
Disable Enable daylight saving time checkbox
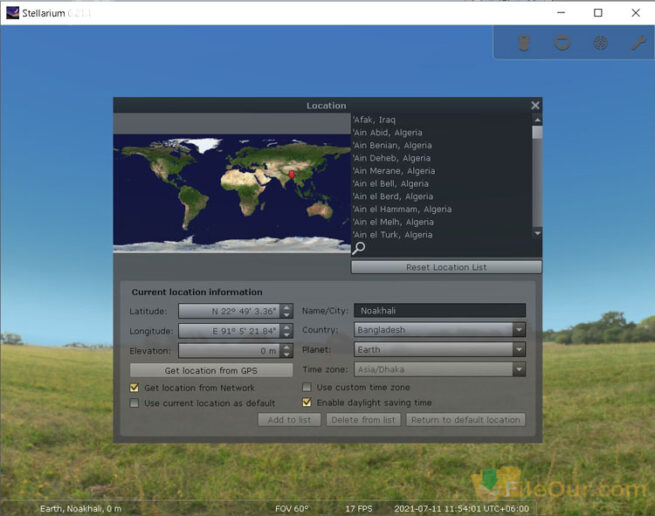(307, 402)
